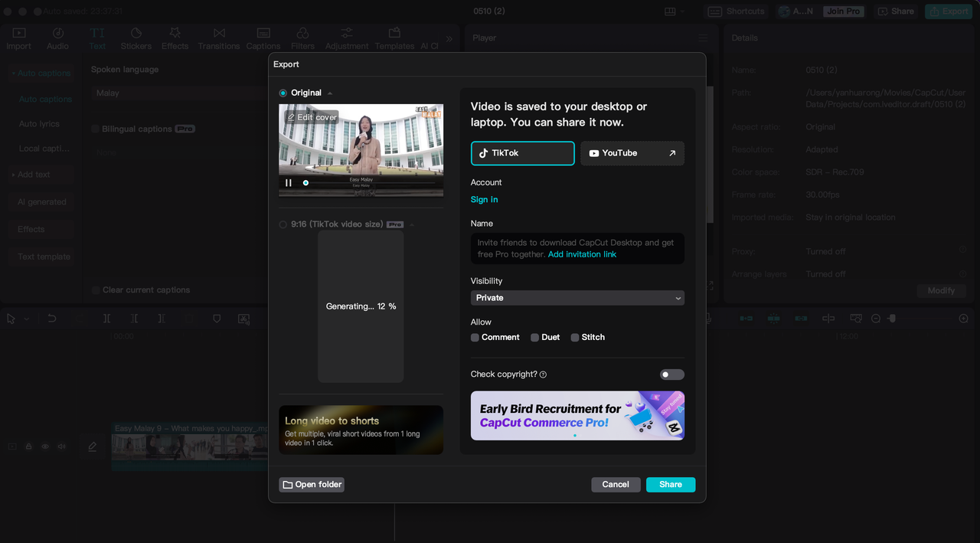Select Local captions in the sidebar
This screenshot has width=980, height=543.
pyautogui.click(x=44, y=149)
